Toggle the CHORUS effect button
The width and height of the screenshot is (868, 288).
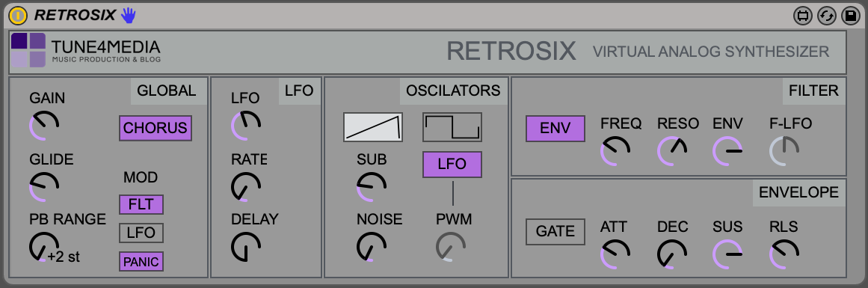(x=156, y=128)
